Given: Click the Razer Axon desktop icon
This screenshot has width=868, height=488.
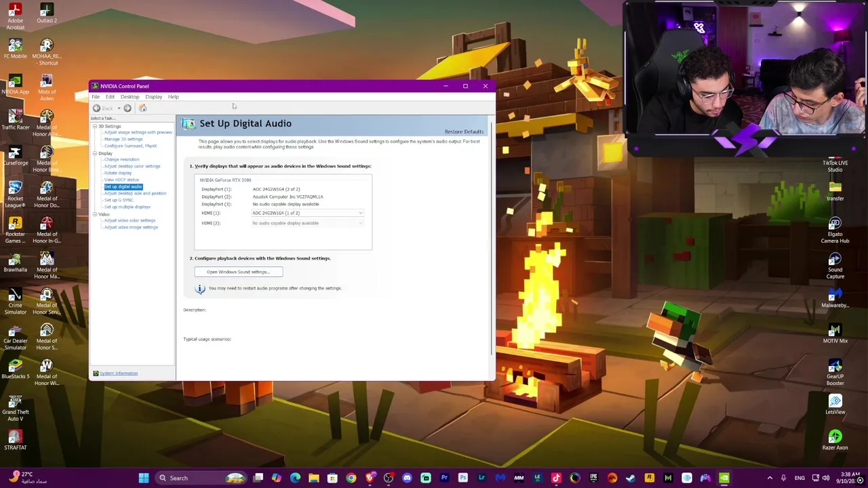Looking at the screenshot, I should tap(835, 440).
